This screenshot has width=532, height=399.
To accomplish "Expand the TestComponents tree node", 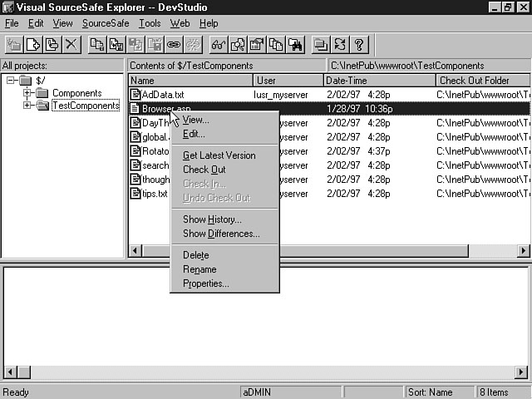I will click(x=27, y=106).
